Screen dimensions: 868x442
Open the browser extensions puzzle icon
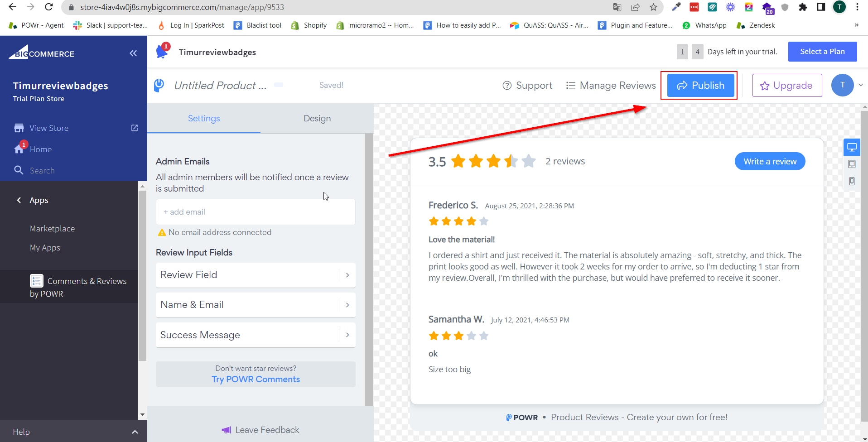point(803,7)
